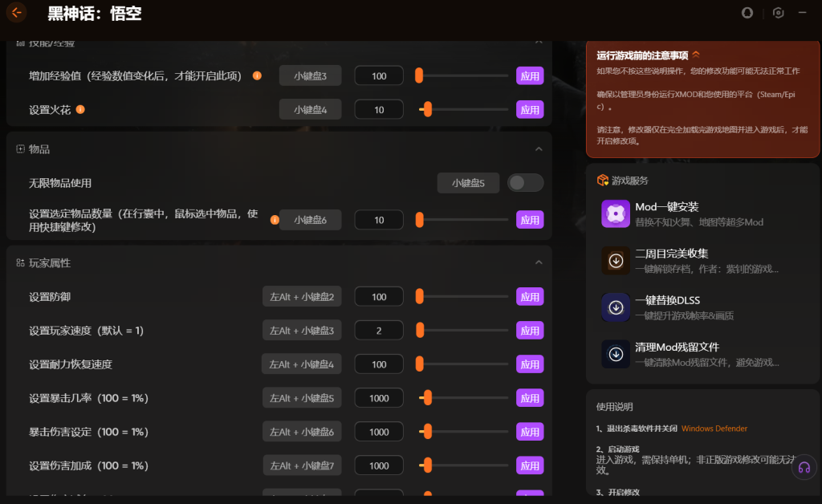Screen dimensions: 822x504
Task: Focus the 设置选定物品数量 value field
Action: (379, 220)
